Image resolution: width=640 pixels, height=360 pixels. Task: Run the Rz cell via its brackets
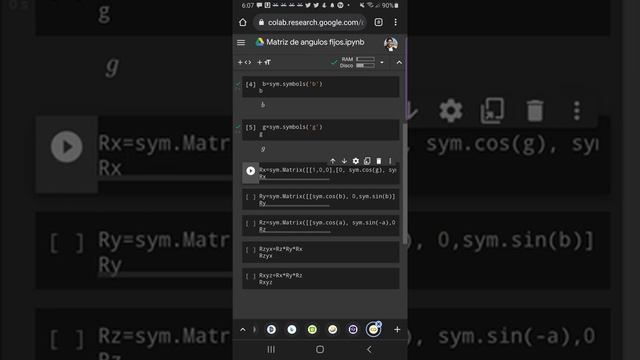(x=251, y=223)
